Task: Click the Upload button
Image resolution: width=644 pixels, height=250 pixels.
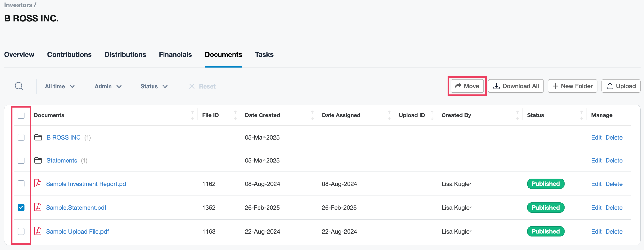Action: point(621,86)
